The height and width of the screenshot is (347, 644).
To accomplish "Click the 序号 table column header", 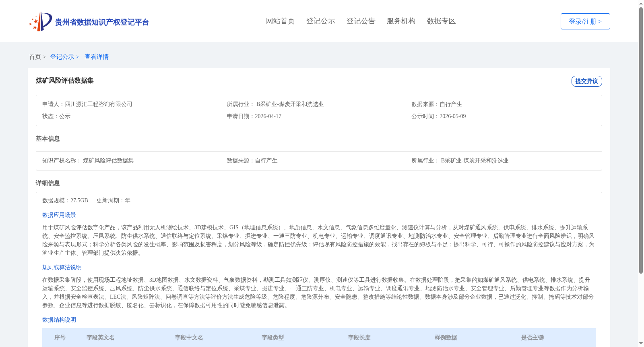I will 60,338.
